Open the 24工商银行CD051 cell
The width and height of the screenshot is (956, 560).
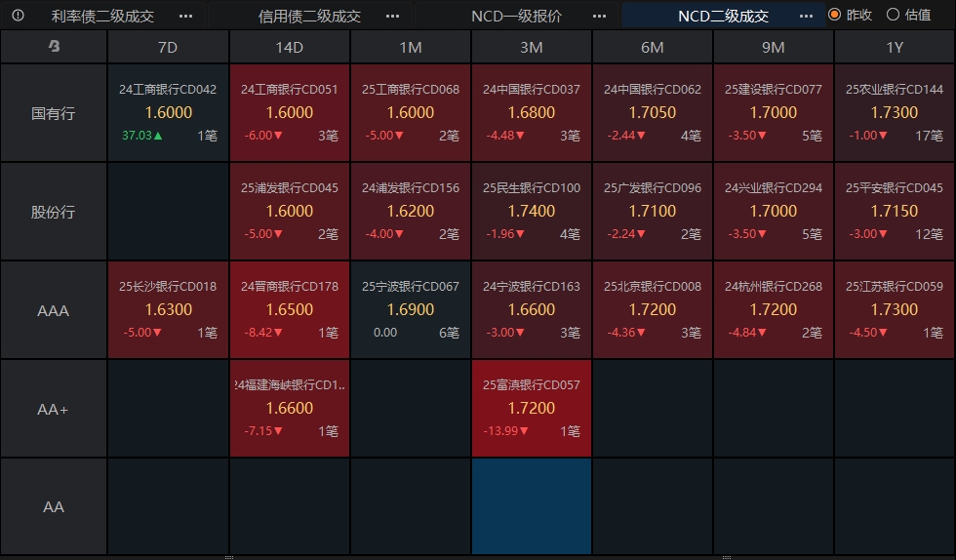click(x=289, y=113)
